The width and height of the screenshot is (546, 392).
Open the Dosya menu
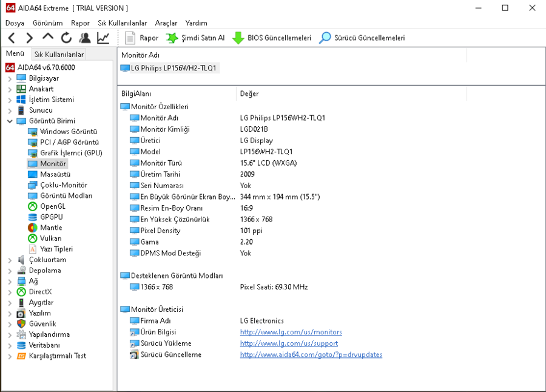click(x=15, y=23)
